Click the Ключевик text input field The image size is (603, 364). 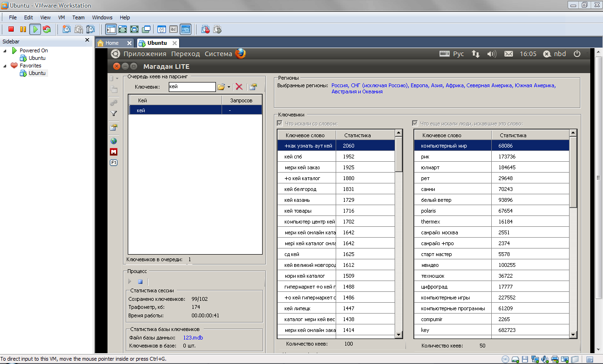pos(191,87)
